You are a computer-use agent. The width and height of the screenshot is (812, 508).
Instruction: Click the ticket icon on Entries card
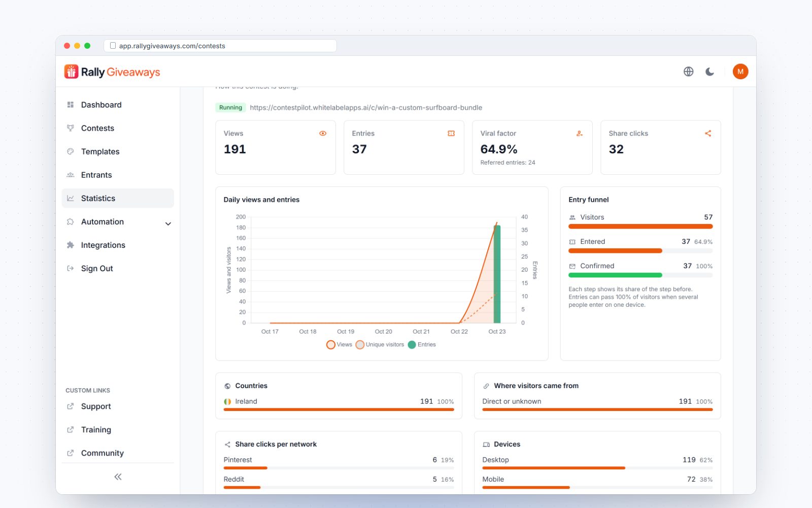[451, 134]
